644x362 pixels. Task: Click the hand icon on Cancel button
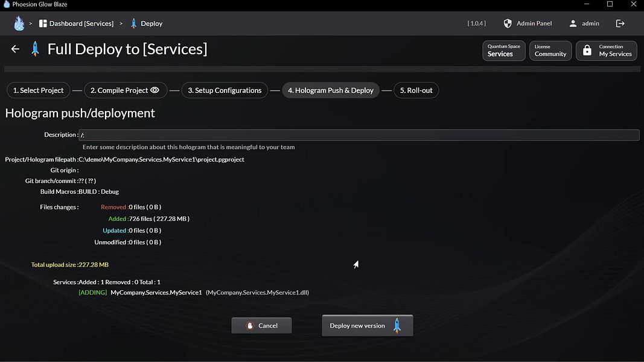click(250, 325)
